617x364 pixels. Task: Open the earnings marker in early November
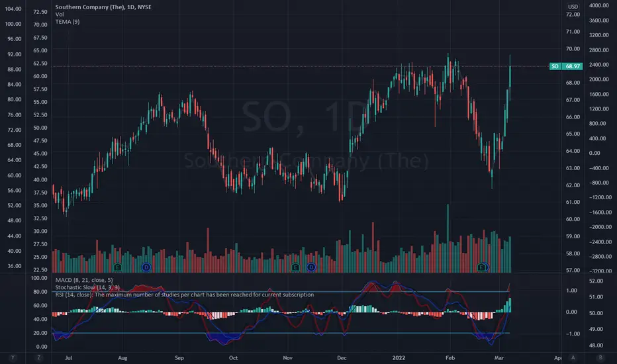tap(295, 267)
